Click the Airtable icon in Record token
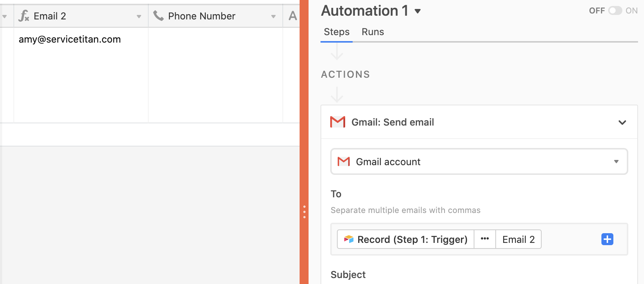The width and height of the screenshot is (644, 284). (349, 239)
